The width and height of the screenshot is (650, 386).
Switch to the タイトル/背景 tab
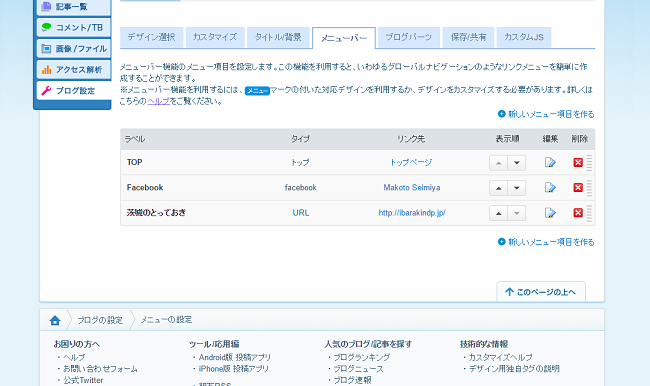[278, 37]
